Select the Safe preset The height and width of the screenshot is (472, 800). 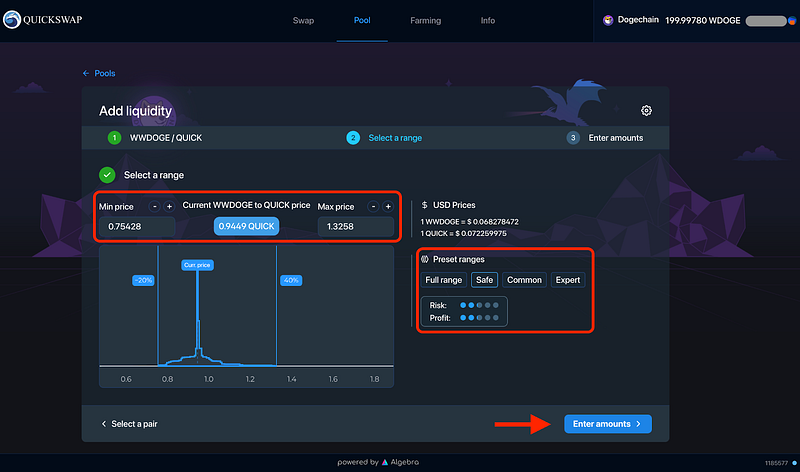coord(484,280)
